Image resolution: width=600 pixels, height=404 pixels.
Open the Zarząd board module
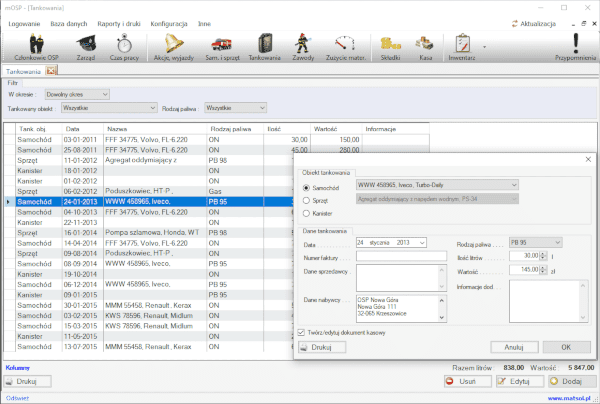coord(86,47)
